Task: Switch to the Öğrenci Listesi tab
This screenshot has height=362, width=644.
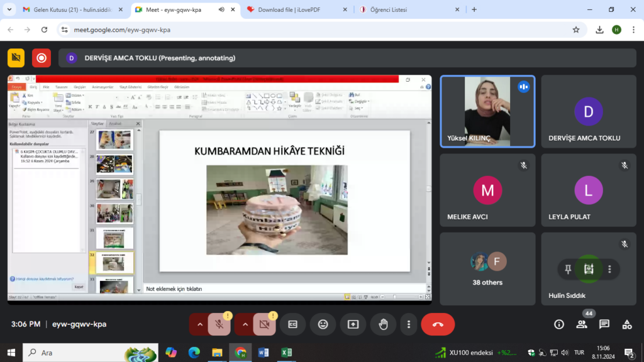Action: 402,9
